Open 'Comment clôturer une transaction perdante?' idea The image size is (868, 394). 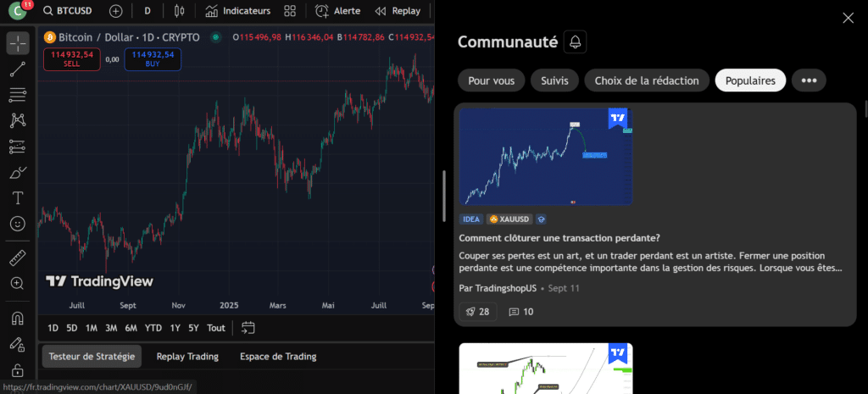[x=559, y=238]
